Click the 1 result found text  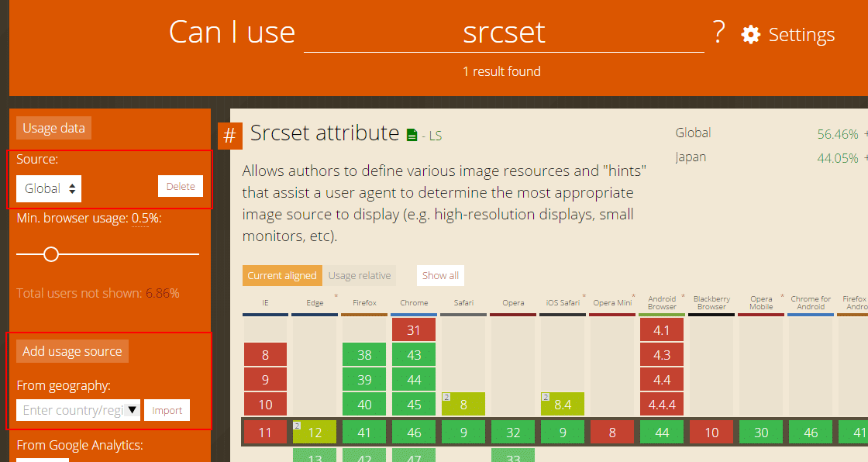coord(501,71)
